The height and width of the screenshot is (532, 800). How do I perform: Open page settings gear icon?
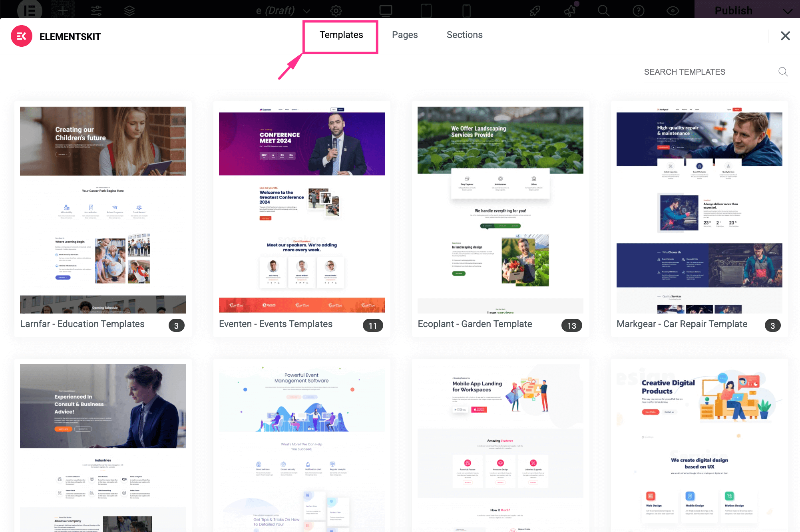click(x=336, y=10)
